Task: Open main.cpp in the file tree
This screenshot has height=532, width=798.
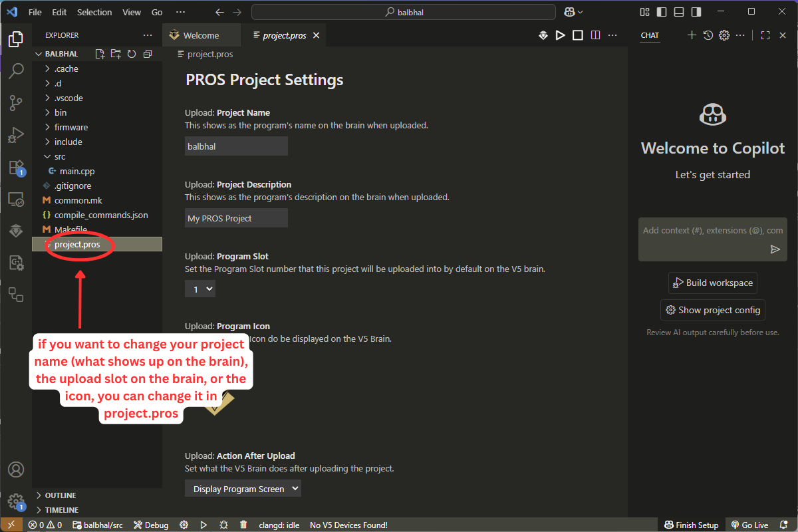Action: click(77, 171)
